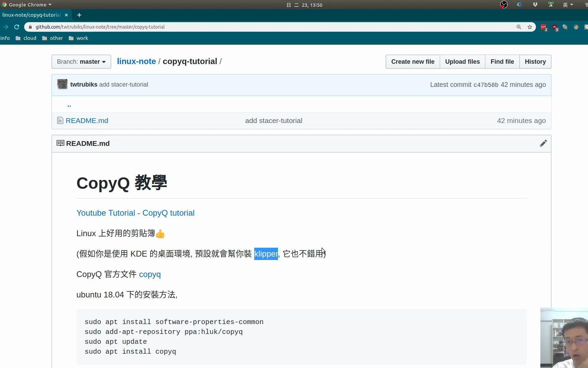
Task: Select the highlighted klipper text
Action: [266, 254]
